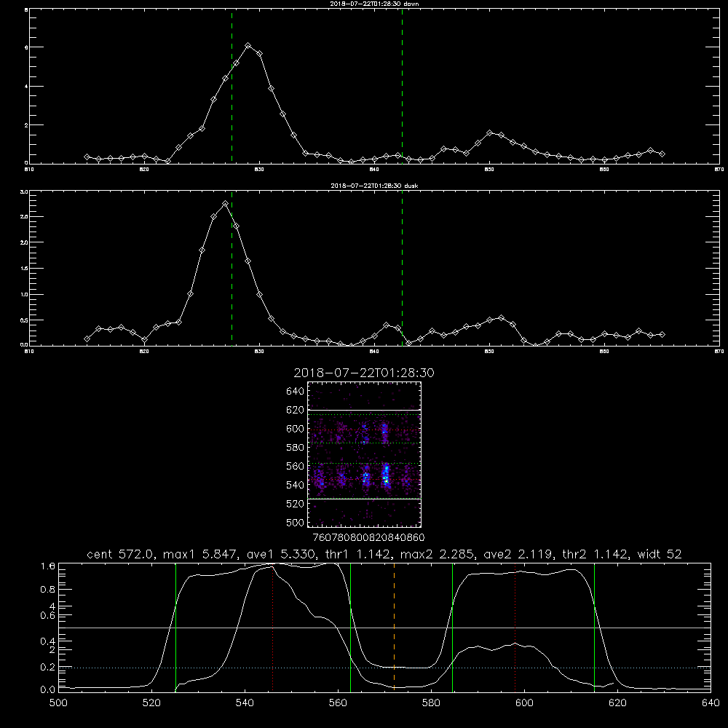Click the 540 label on the bottom plot x-axis

[x=245, y=703]
